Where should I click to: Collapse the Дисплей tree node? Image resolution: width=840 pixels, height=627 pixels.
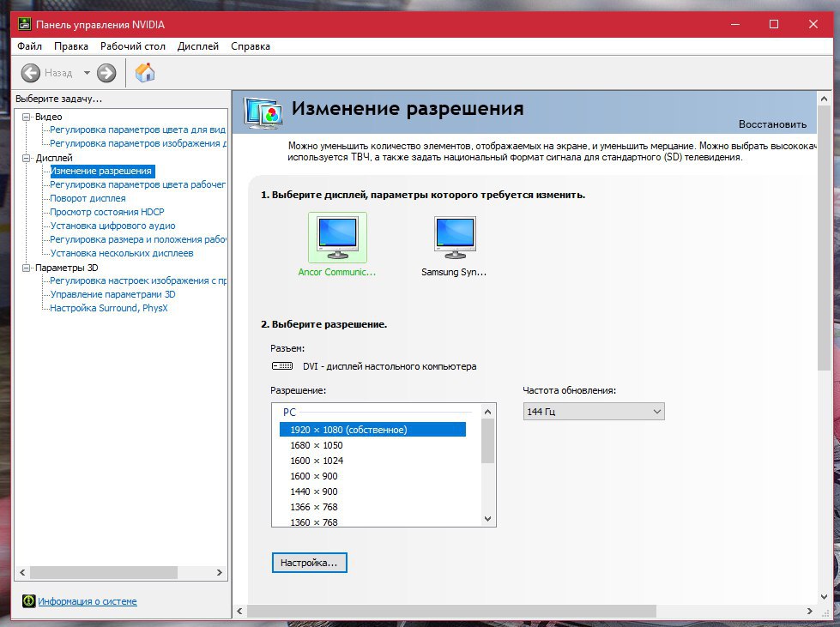pyautogui.click(x=27, y=158)
